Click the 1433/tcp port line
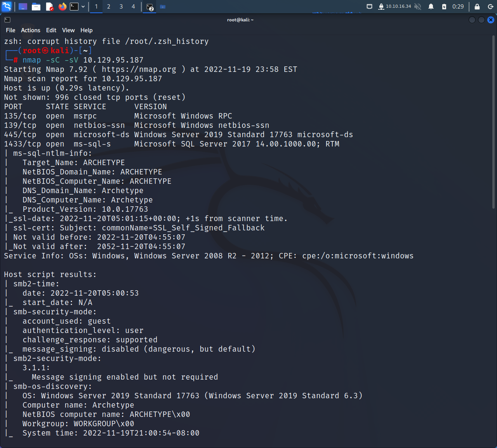 pyautogui.click(x=172, y=144)
